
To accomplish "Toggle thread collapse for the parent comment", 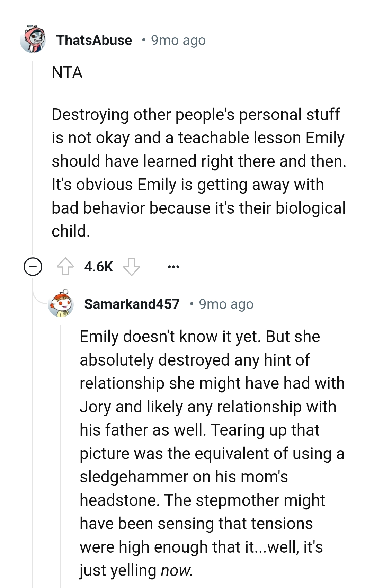I will 32,267.
